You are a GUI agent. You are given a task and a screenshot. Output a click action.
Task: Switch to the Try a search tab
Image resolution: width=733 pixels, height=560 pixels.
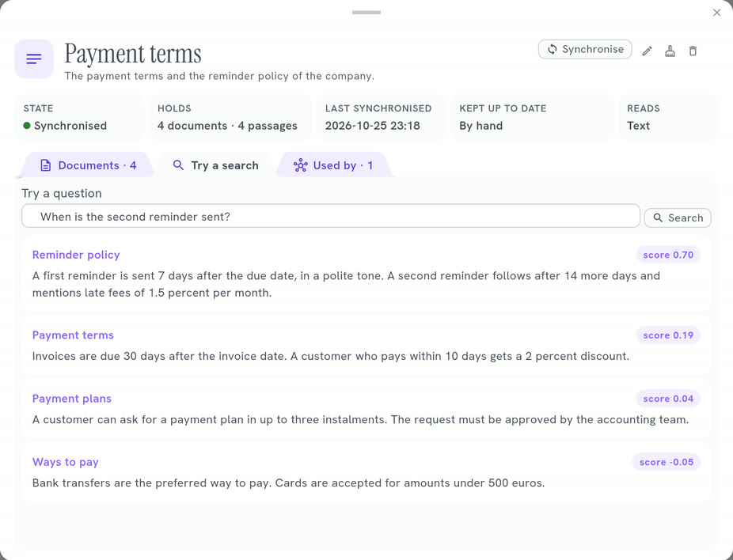tap(215, 165)
